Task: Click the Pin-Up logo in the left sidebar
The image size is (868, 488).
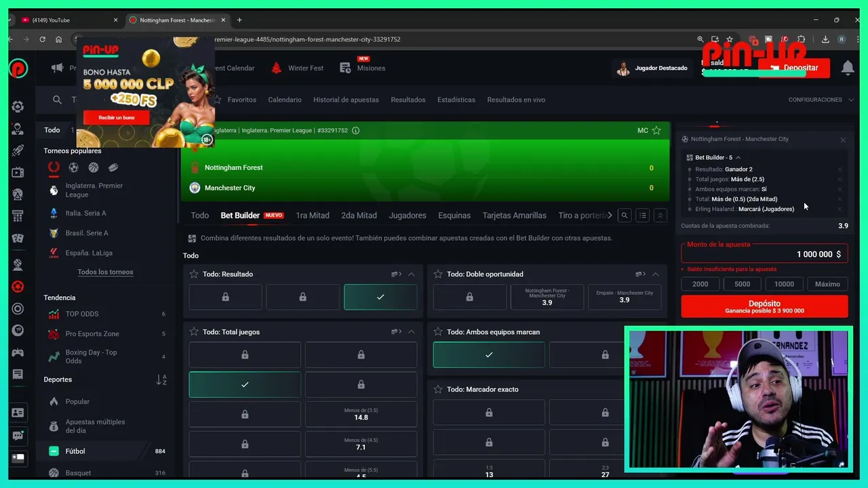Action: point(18,68)
